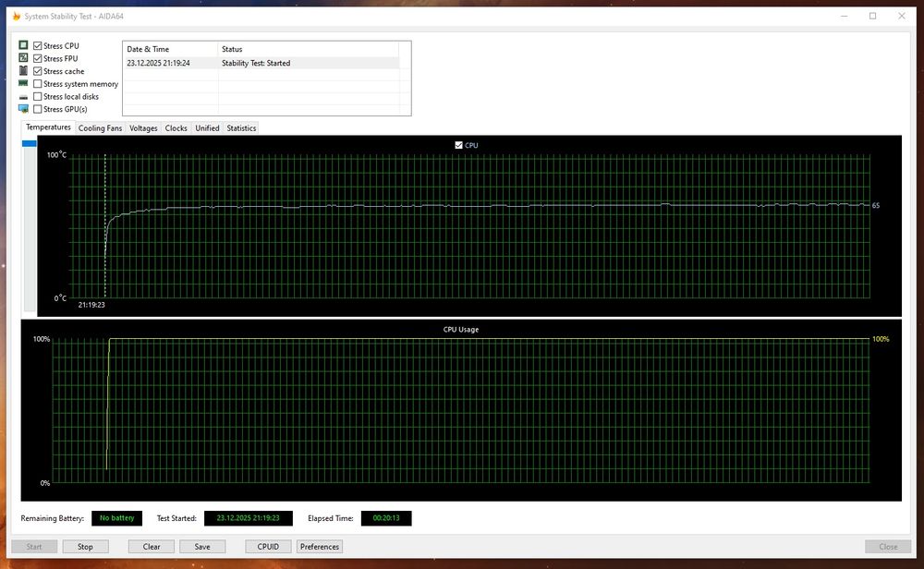924x569 pixels.
Task: Click the FPU icon beside Stress FPU
Action: point(23,57)
